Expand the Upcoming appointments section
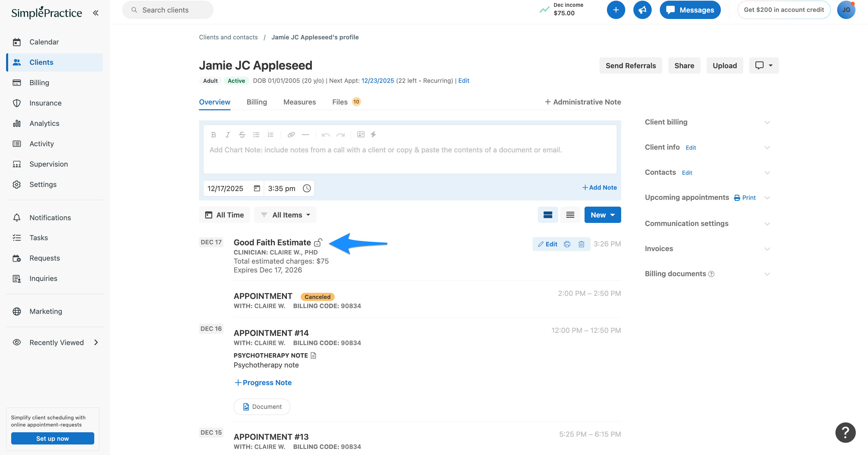 (x=767, y=197)
